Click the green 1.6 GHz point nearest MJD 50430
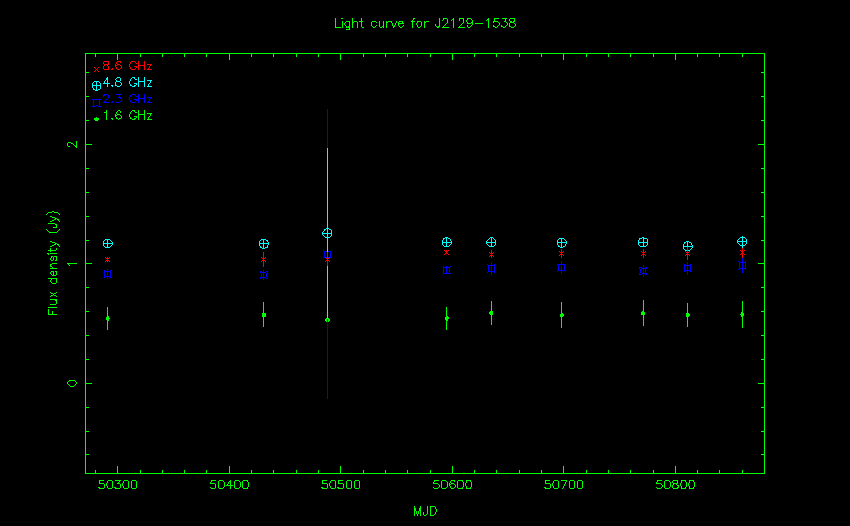The image size is (850, 526). 264,315
